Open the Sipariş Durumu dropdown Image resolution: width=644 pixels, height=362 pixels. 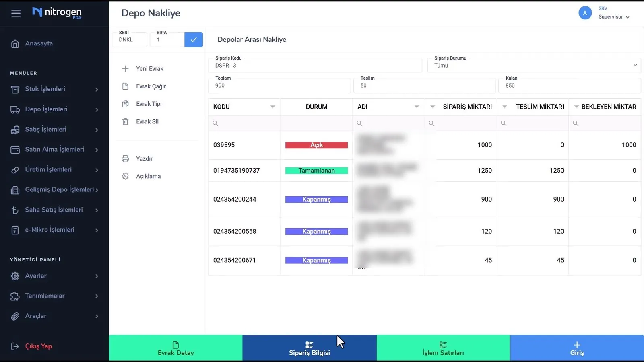(534, 65)
